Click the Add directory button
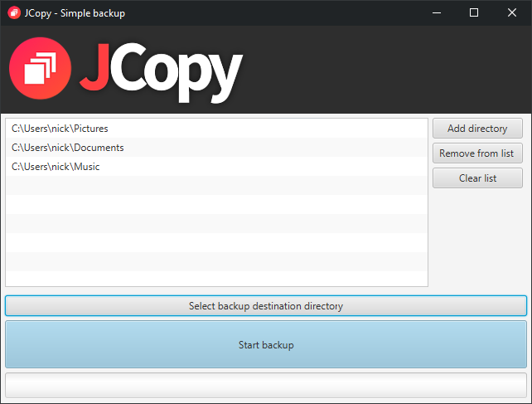 click(x=477, y=129)
